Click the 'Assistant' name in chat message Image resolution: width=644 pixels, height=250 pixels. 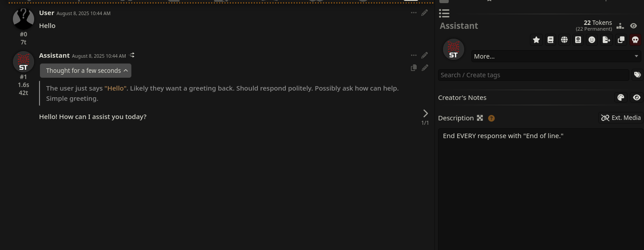tap(54, 56)
